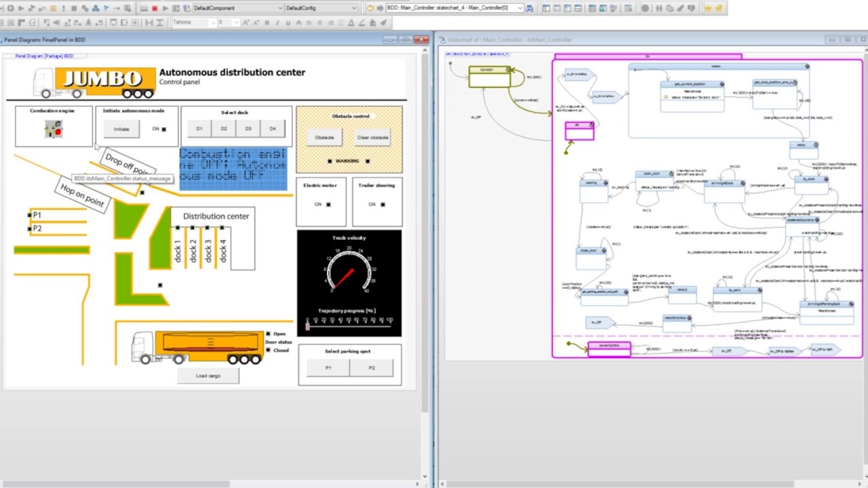Click the Forward navigation arrow

coord(380,8)
